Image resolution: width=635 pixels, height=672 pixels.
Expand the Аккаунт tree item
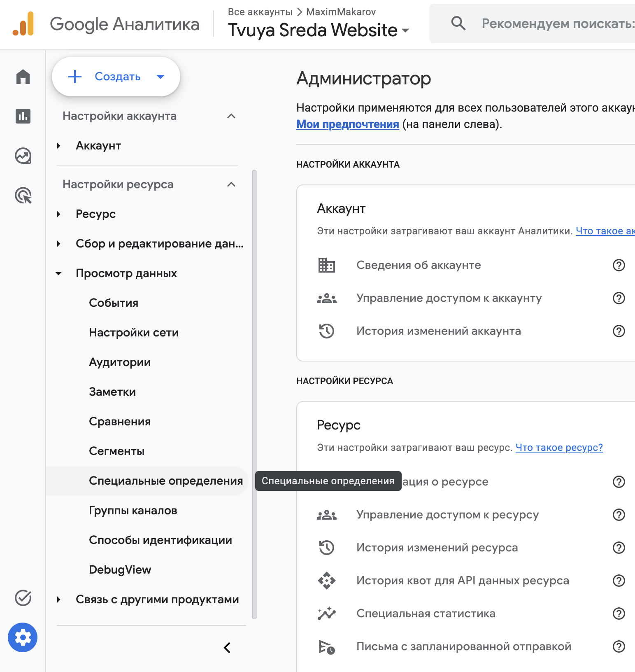[x=59, y=146]
